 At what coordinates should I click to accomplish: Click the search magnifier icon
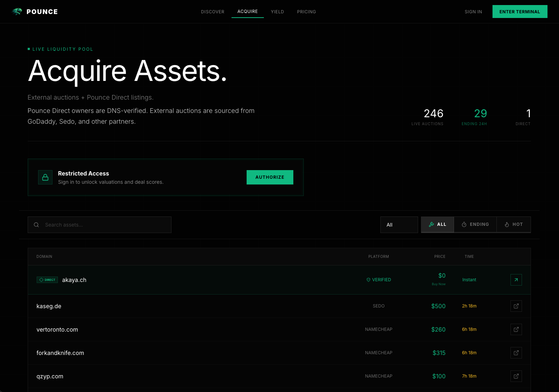coord(36,225)
